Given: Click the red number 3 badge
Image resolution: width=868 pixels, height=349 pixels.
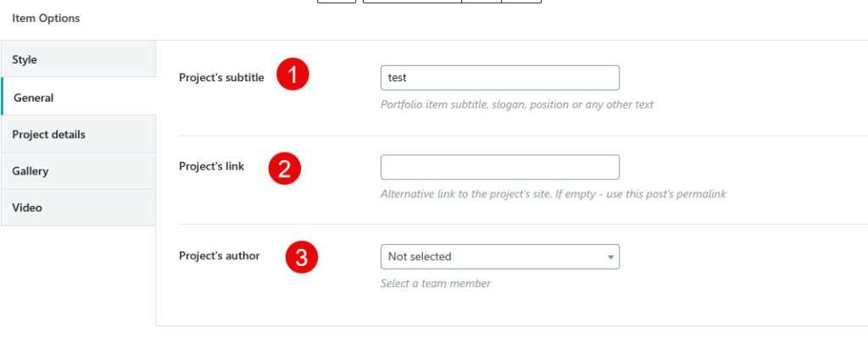Looking at the screenshot, I should tap(301, 258).
